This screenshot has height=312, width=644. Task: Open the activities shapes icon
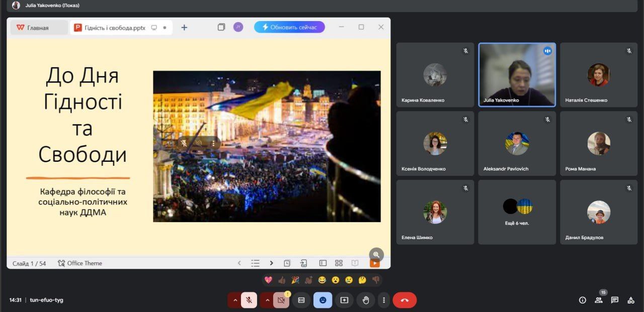[630, 300]
